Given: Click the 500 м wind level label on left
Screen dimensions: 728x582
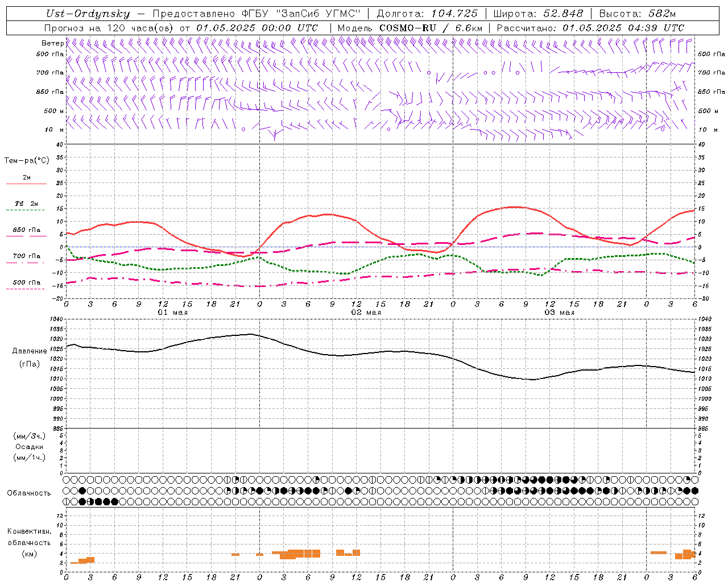Looking at the screenshot, I should [x=53, y=111].
